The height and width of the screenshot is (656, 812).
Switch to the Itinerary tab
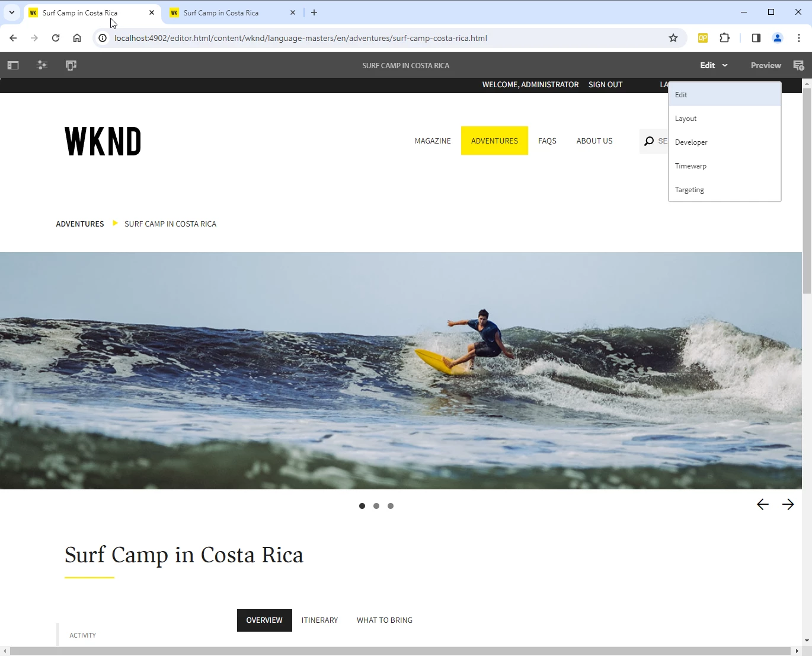tap(319, 620)
